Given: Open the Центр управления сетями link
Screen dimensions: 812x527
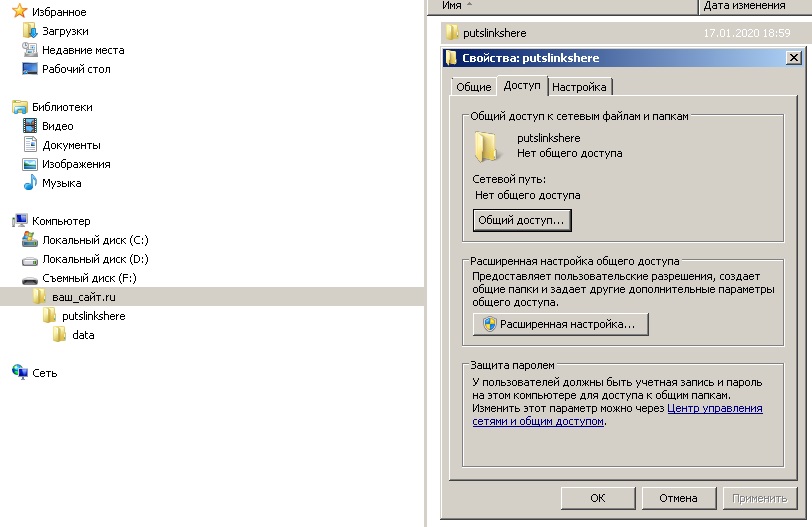Looking at the screenshot, I should pyautogui.click(x=714, y=408).
